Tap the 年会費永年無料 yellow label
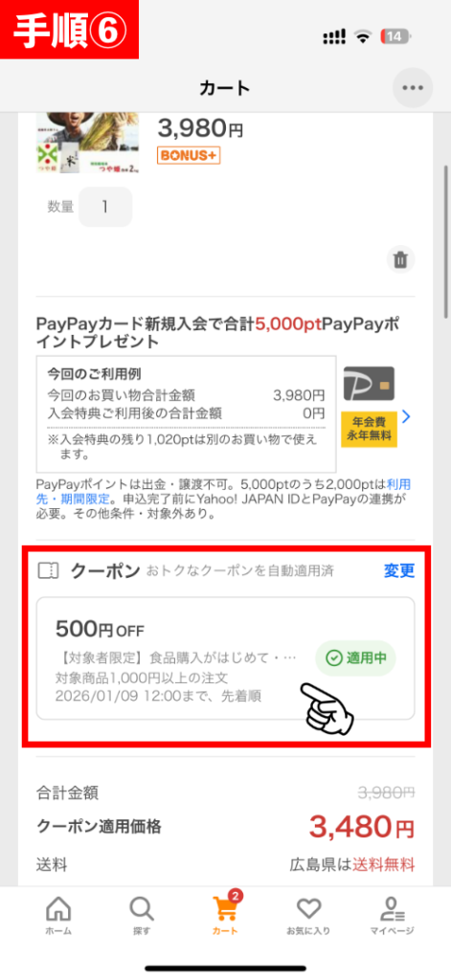The height and width of the screenshot is (980, 451). [369, 429]
